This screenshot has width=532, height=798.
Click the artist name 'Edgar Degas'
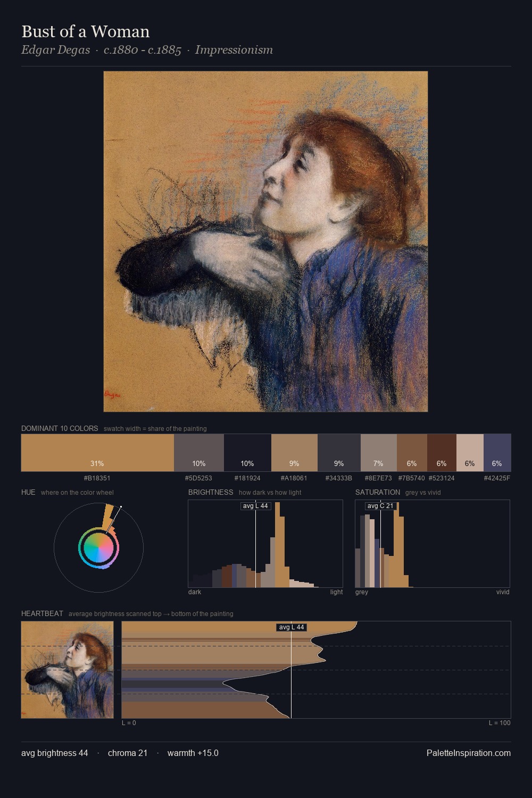pos(55,50)
